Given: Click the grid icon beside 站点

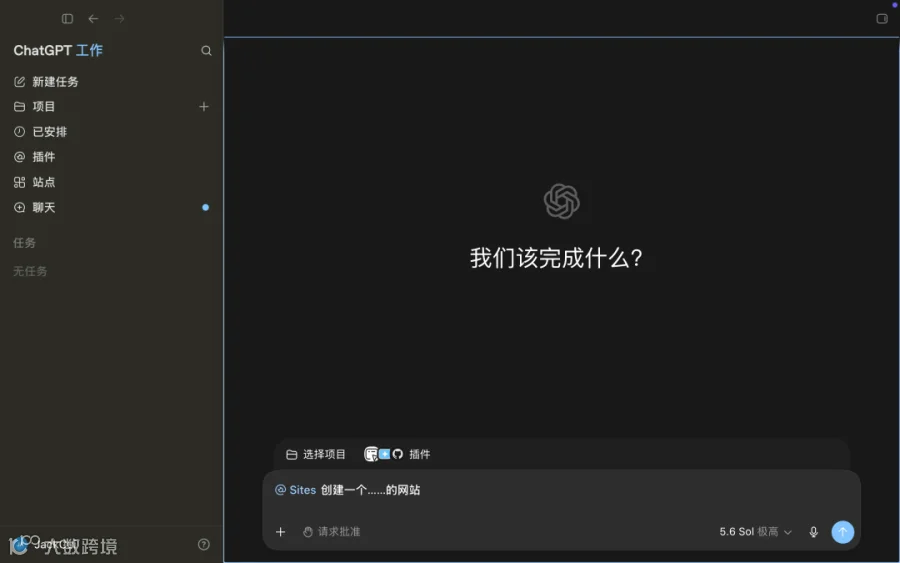Looking at the screenshot, I should pyautogui.click(x=20, y=182).
